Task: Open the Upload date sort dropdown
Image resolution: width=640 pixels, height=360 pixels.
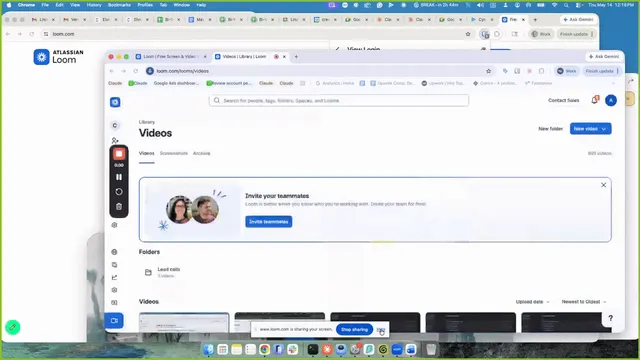Action: click(x=532, y=302)
